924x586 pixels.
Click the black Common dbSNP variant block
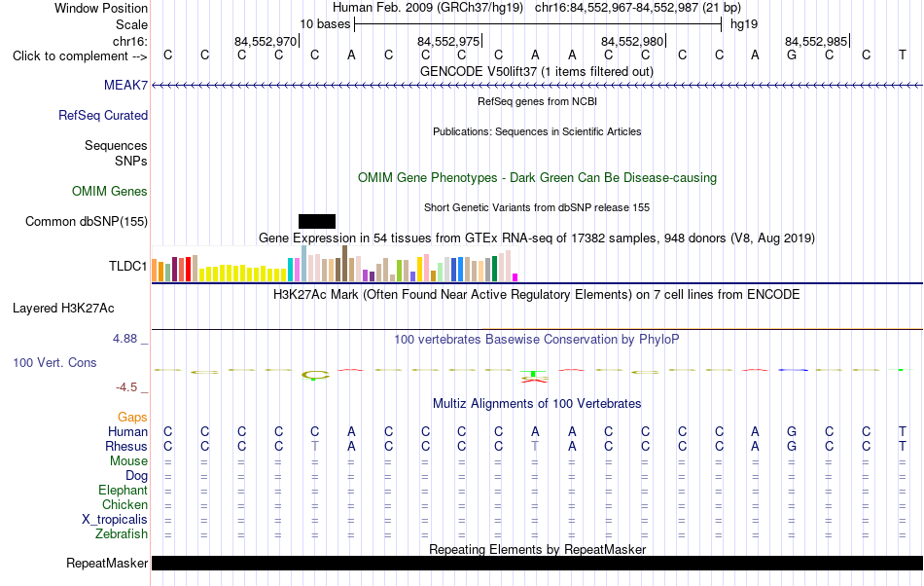[x=317, y=222]
